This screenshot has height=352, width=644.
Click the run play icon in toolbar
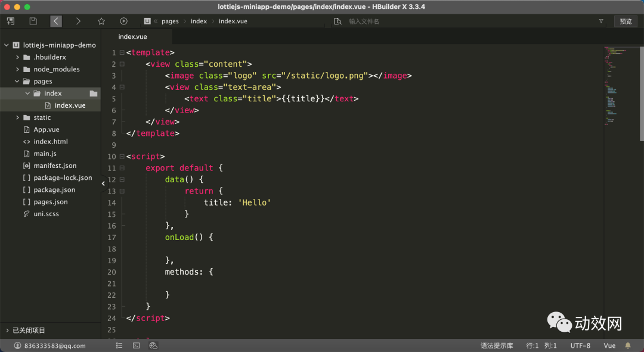click(x=123, y=21)
